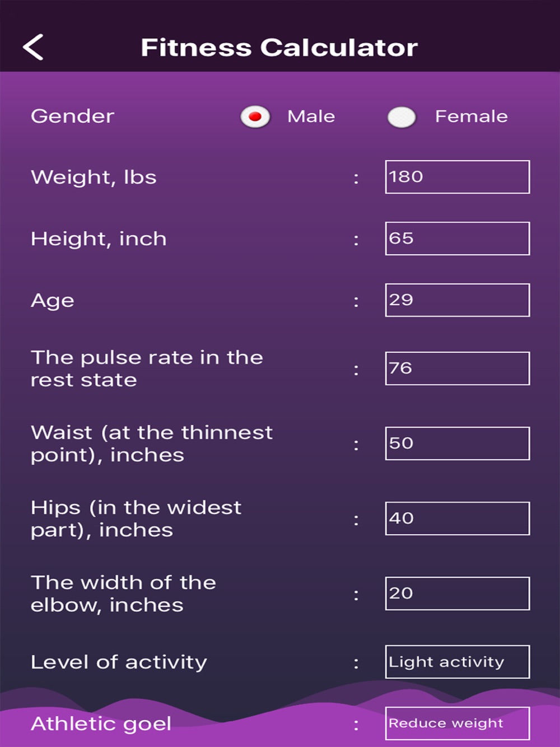Edit the resting pulse rate field

coord(458,368)
